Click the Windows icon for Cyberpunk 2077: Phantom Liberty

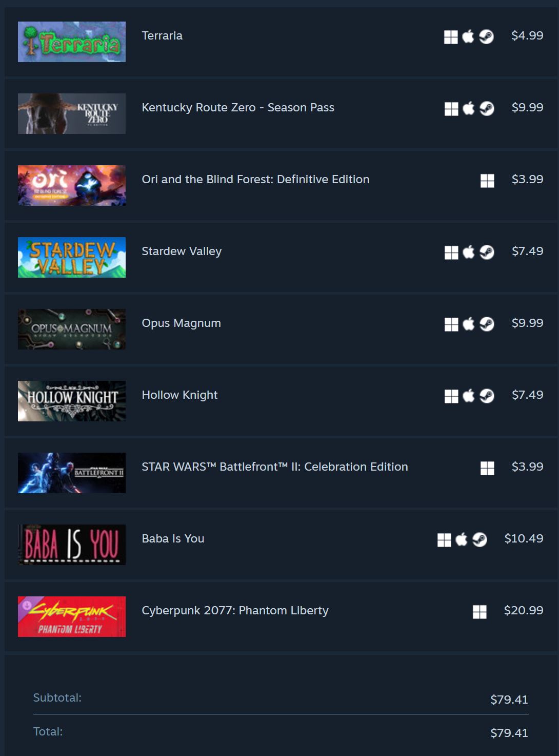coord(480,612)
